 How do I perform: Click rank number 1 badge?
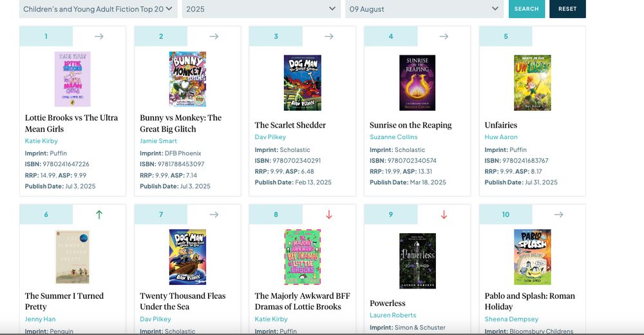[46, 36]
